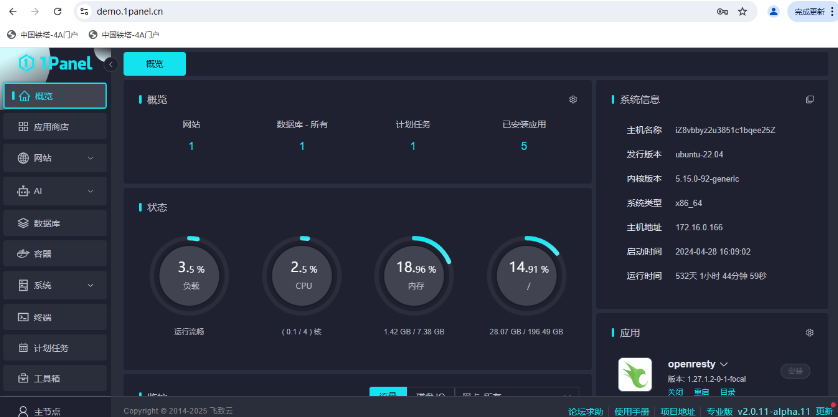
Task: Open overview card settings gear icon
Action: click(573, 99)
